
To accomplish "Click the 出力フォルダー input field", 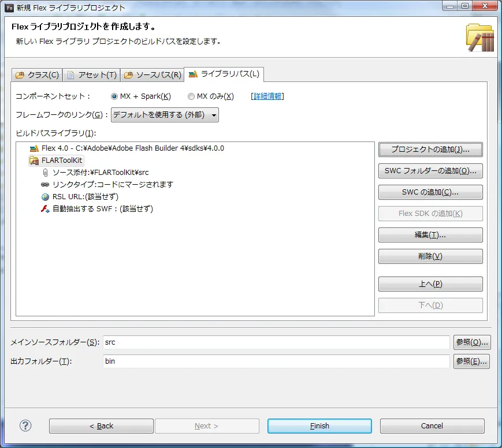I will tap(276, 361).
